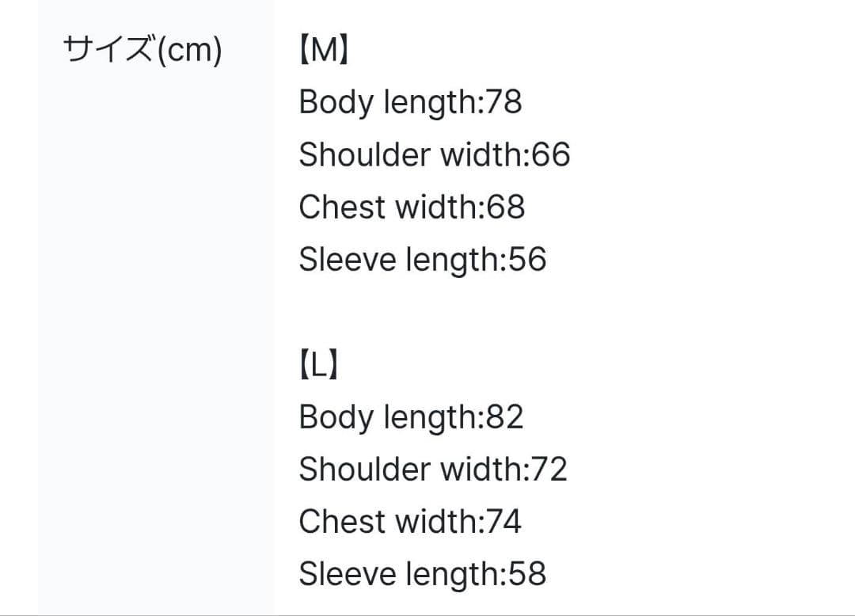
Task: Select the 'Body length' label under size M
Action: point(387,102)
